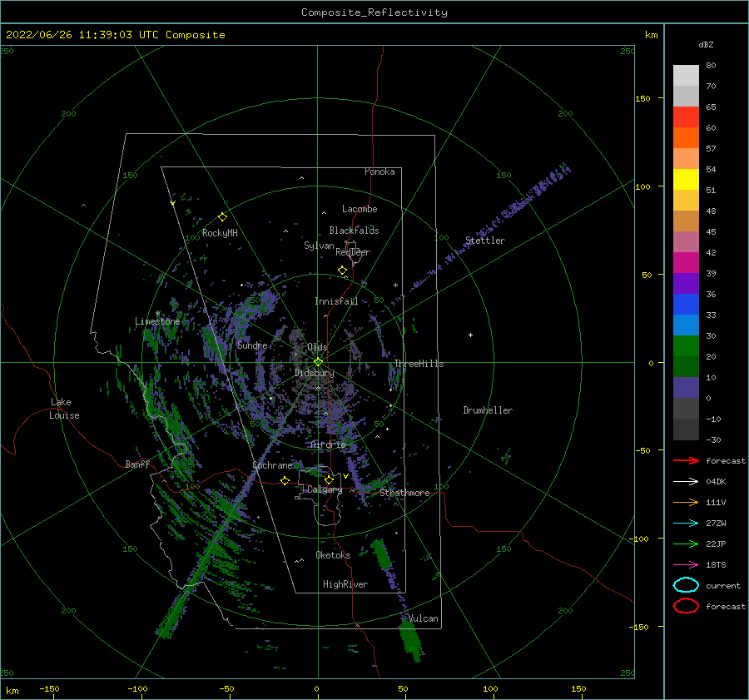749x700 pixels.
Task: Click yellow diamond marker inside Calgary
Action: click(329, 479)
